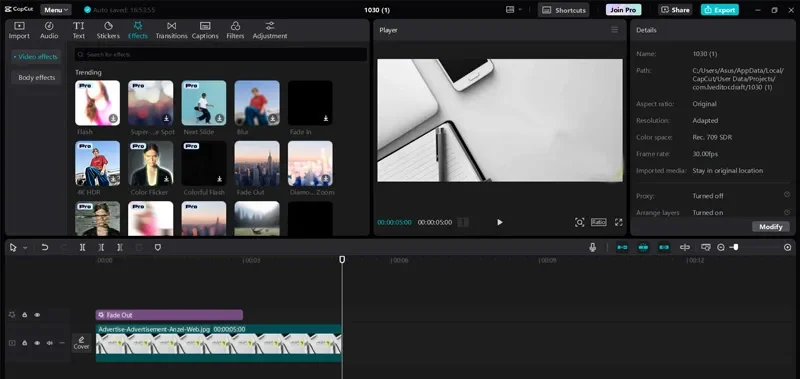Select the Body effects category
The width and height of the screenshot is (800, 379).
click(36, 78)
